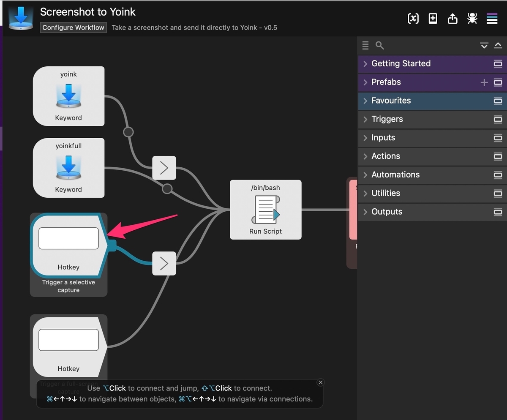Click the Inputs row window icon
This screenshot has width=507, height=420.
pyautogui.click(x=498, y=138)
